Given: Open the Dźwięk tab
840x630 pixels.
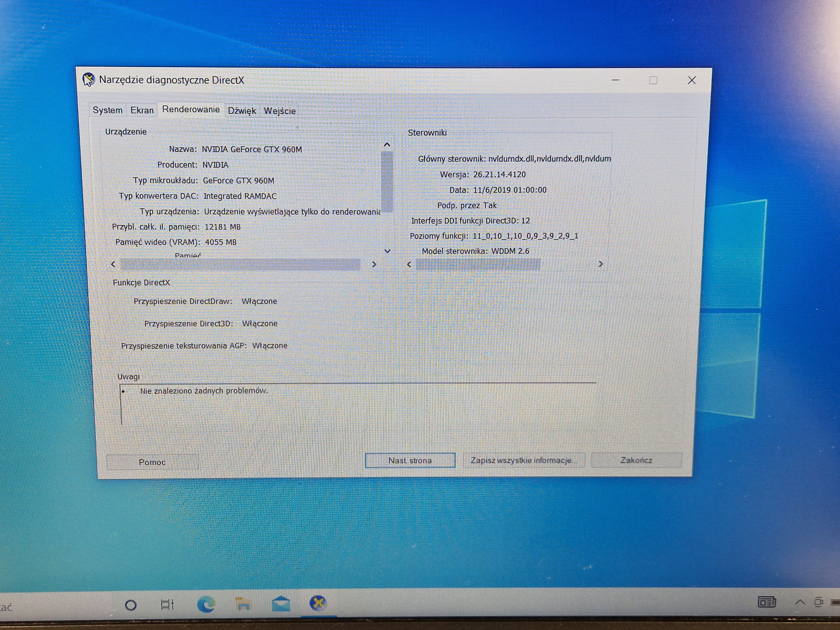Looking at the screenshot, I should coord(242,111).
